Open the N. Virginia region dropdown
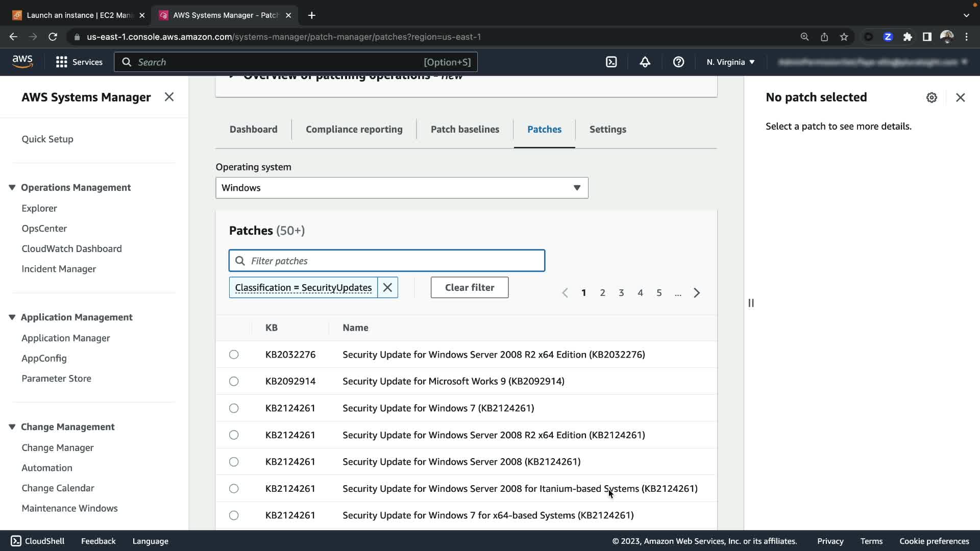 [x=730, y=62]
